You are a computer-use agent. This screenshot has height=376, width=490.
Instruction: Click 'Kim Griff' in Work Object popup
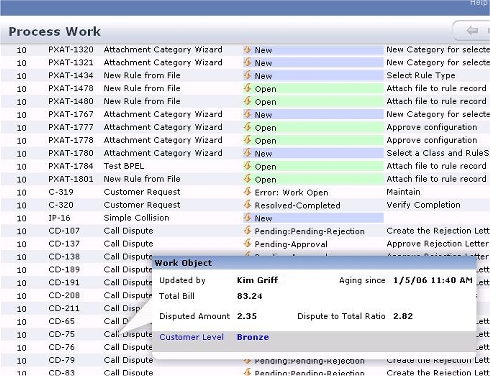tap(257, 280)
